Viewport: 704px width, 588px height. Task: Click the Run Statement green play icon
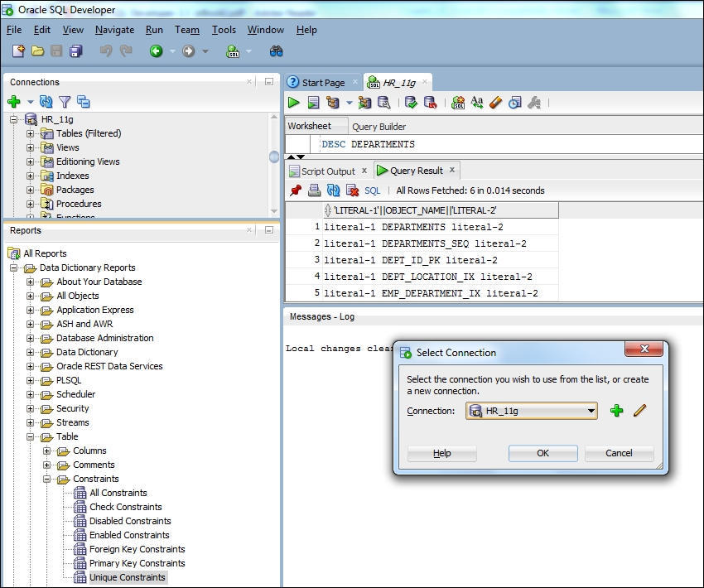click(294, 103)
